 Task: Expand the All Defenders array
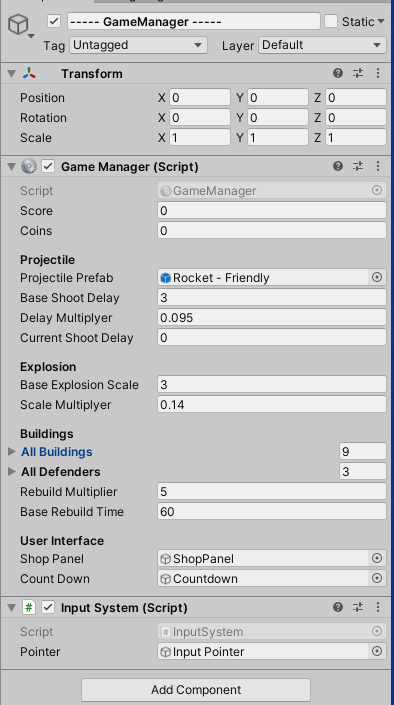tap(12, 472)
